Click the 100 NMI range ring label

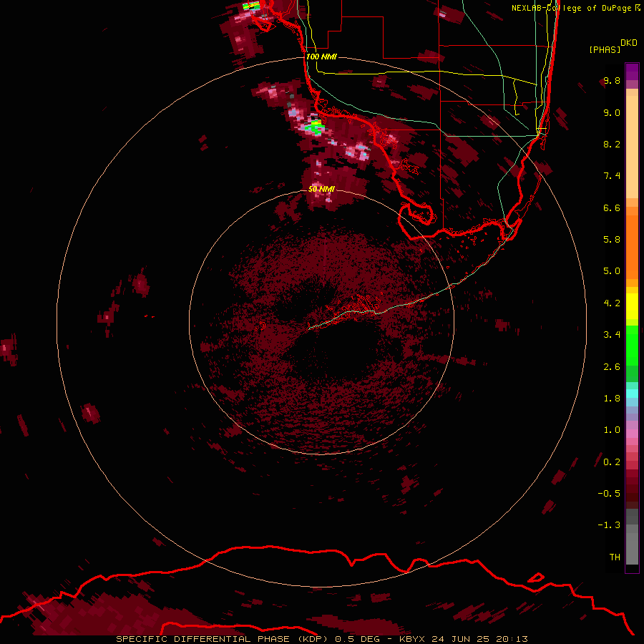[x=321, y=57]
